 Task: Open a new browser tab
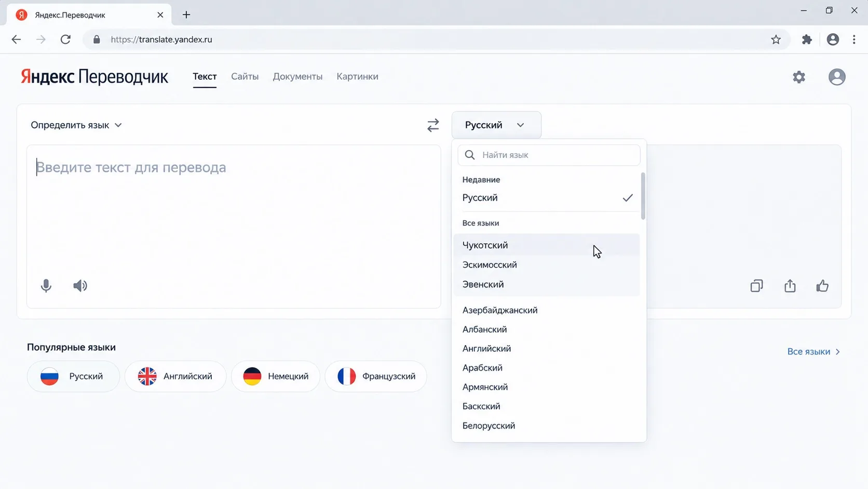186,15
